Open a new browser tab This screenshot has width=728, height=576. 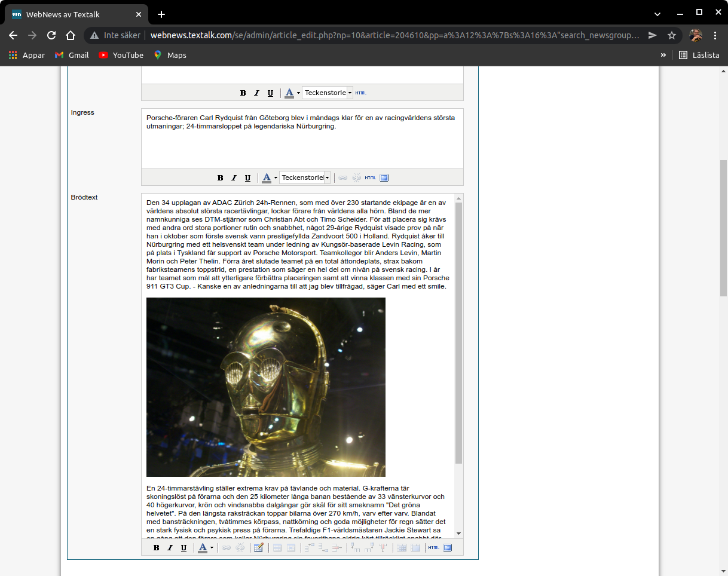pos(161,14)
